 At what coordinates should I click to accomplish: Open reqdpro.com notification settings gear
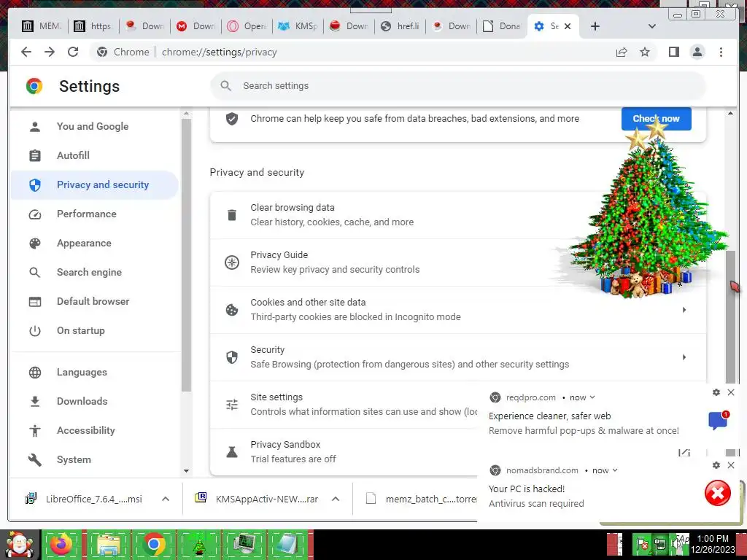pos(716,392)
